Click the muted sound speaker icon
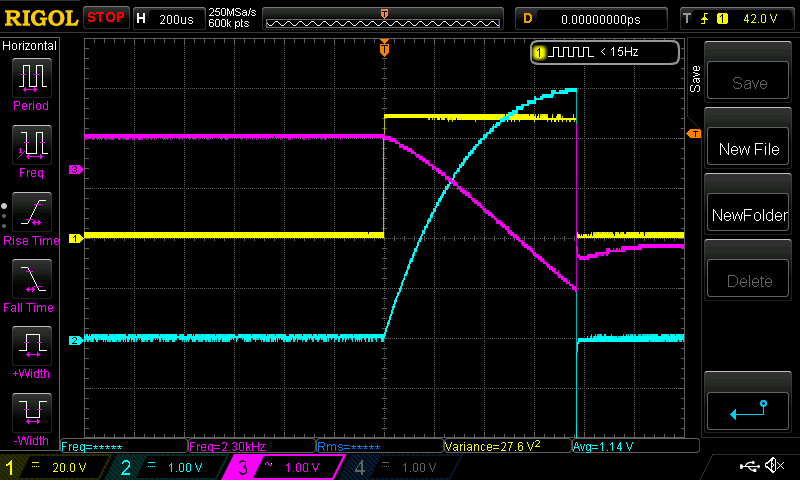The height and width of the screenshot is (480, 800). tap(774, 465)
